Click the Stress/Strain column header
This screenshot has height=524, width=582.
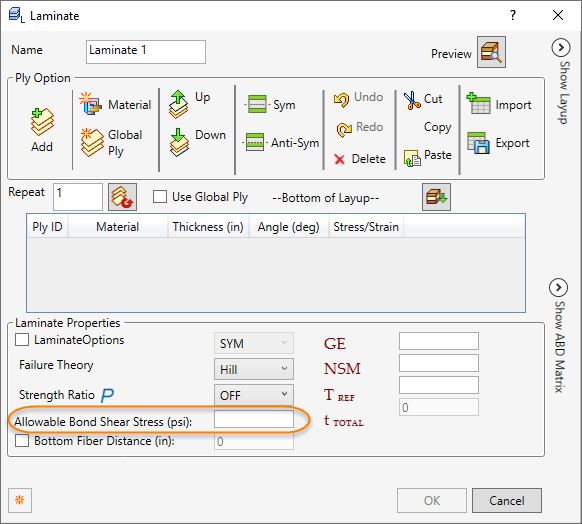tap(366, 226)
